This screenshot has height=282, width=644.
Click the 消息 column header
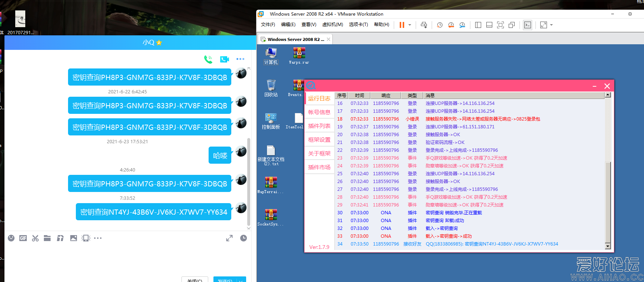coord(514,96)
